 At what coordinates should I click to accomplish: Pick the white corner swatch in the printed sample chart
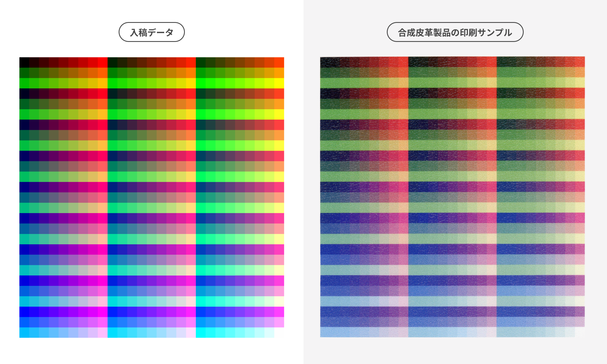[580, 332]
